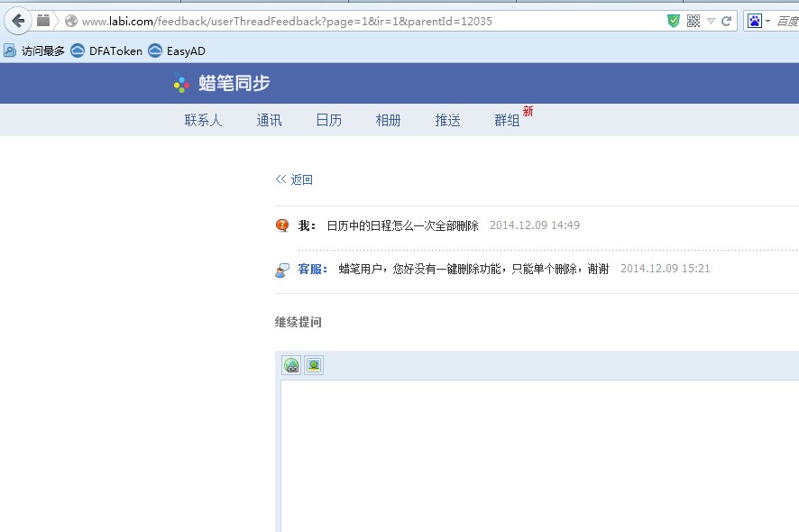
Task: Click the question text 日历中的日程怎么一次全部删除
Action: coord(402,225)
